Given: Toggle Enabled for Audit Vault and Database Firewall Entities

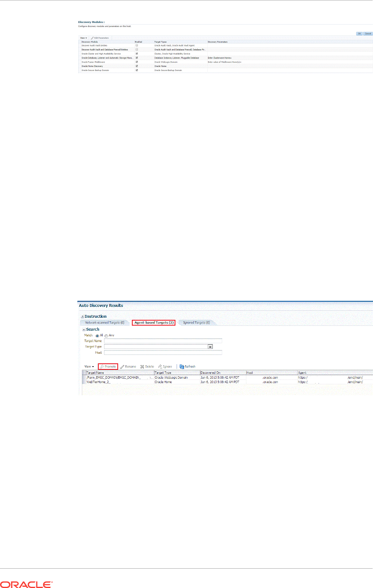Looking at the screenshot, I should pos(137,50).
